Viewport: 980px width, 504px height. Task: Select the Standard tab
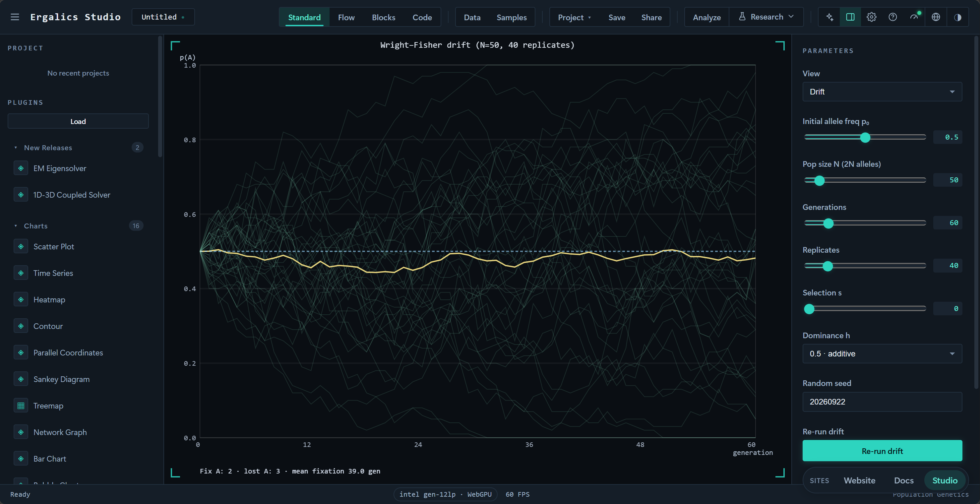(x=304, y=18)
